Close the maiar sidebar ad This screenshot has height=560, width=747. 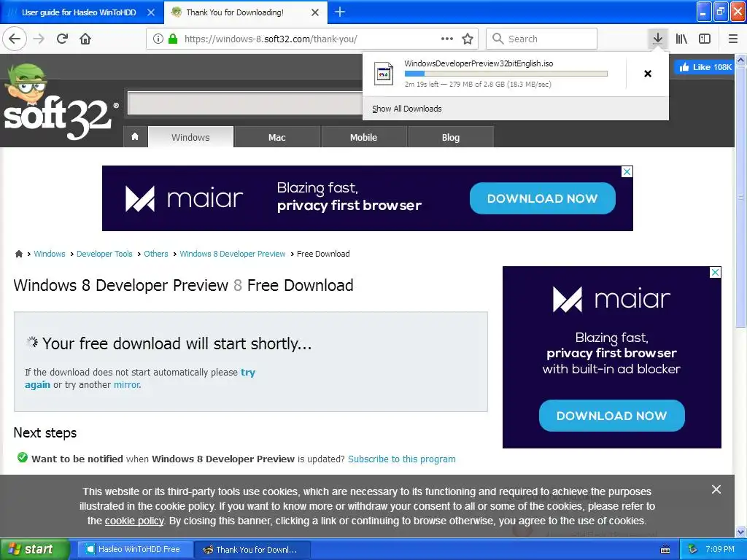tap(715, 272)
